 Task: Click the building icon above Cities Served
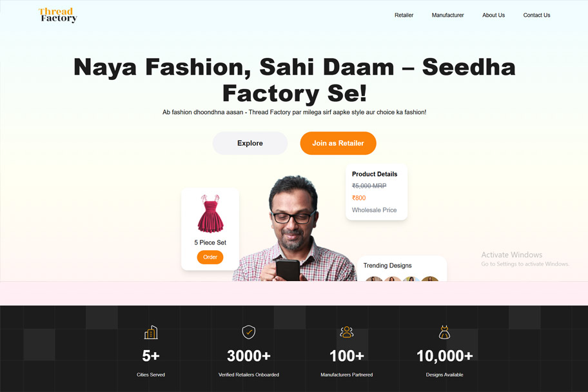click(151, 332)
